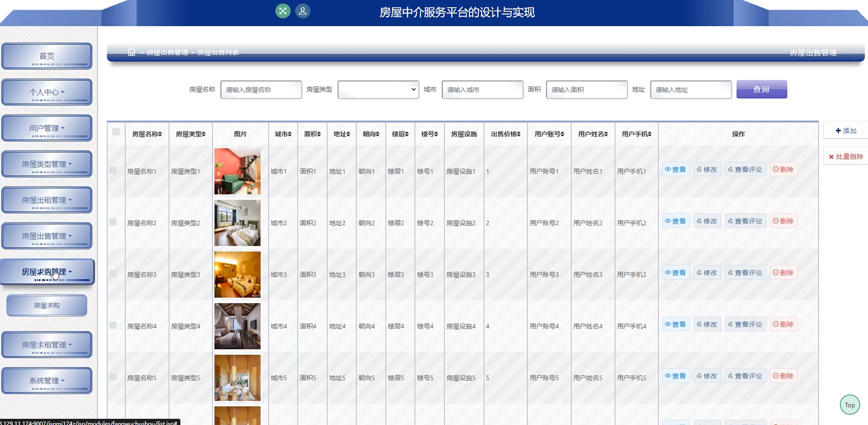View comments for 房屋名称1 row
The image size is (868, 425).
tap(745, 169)
